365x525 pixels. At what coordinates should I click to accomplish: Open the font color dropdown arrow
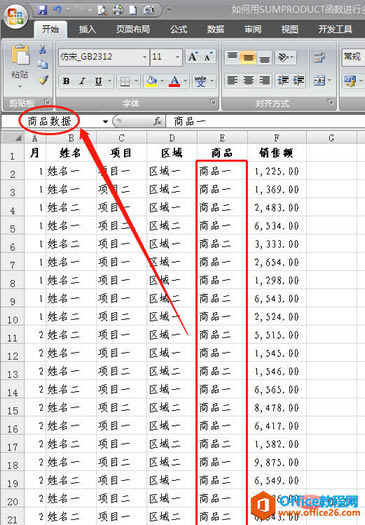point(185,81)
